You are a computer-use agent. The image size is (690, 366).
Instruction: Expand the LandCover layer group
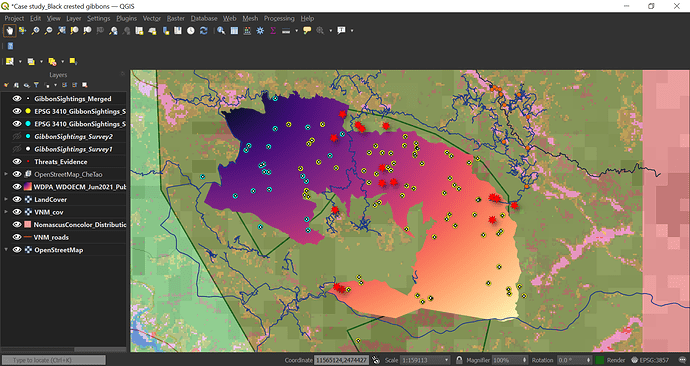tap(6, 199)
